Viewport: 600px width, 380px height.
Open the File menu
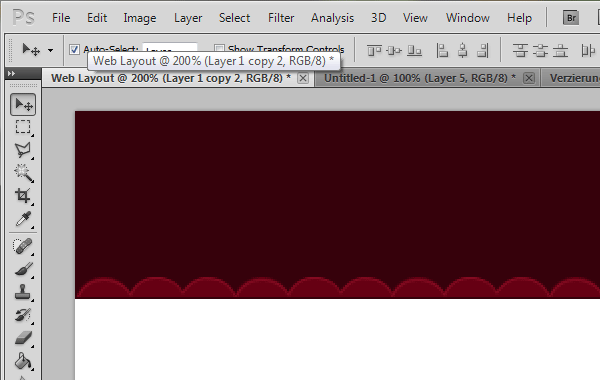61,18
